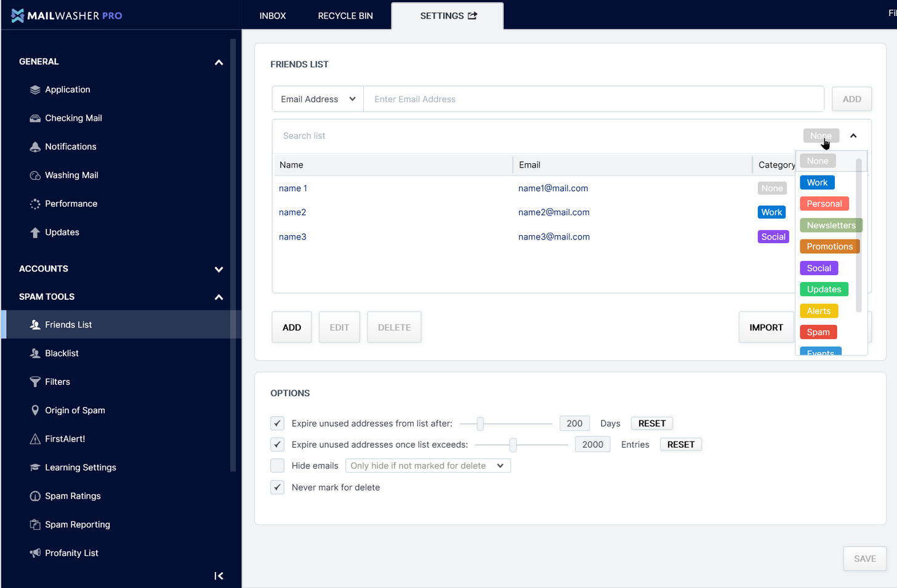Click the Checking Mail tray icon
The image size is (897, 588).
click(x=35, y=118)
